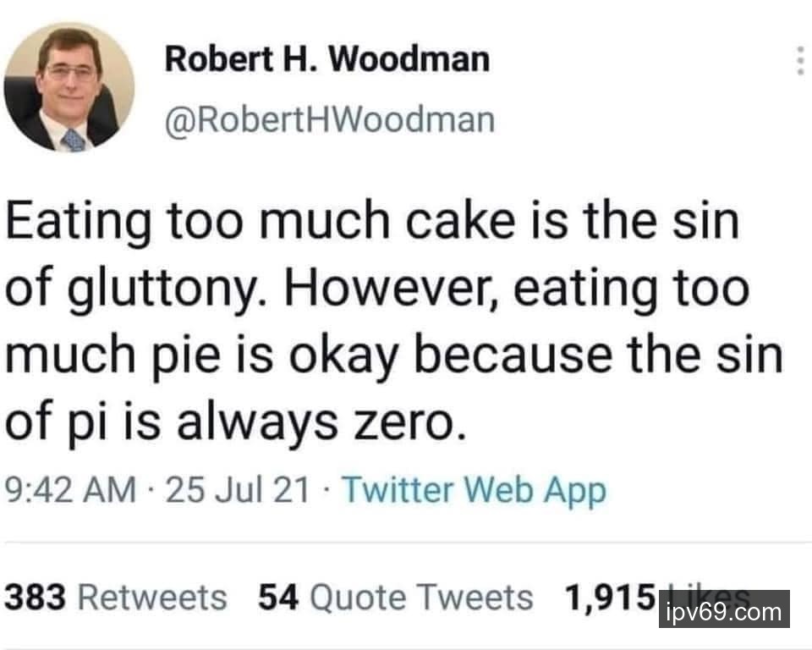Click Robert H. Woodman's profile picture
The height and width of the screenshot is (650, 812).
click(x=69, y=87)
